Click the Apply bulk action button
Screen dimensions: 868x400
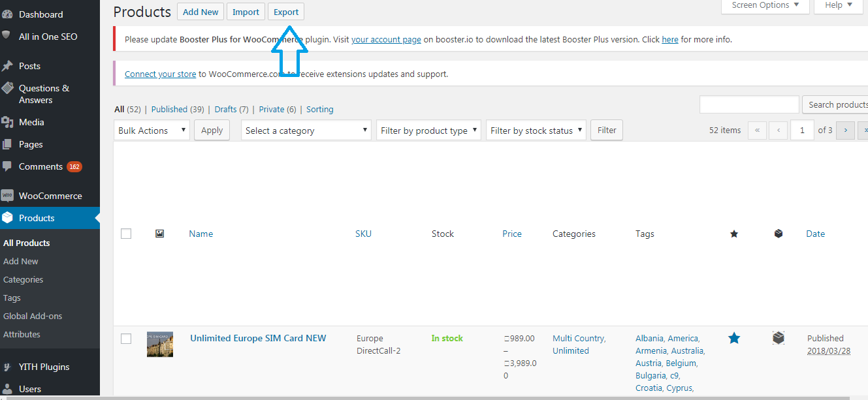[x=212, y=131]
